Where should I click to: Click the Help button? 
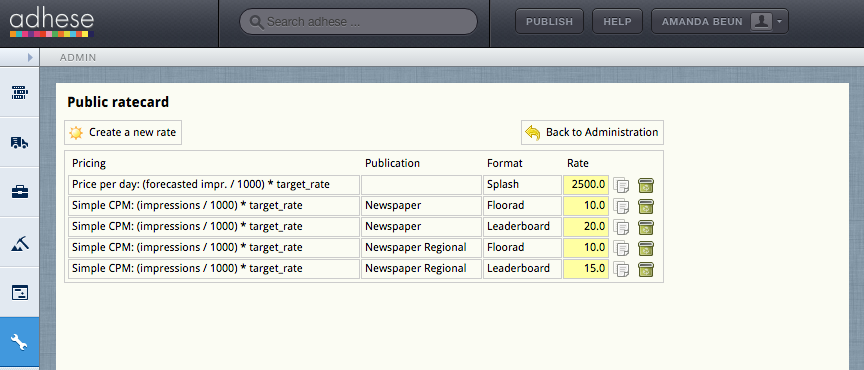pos(617,22)
